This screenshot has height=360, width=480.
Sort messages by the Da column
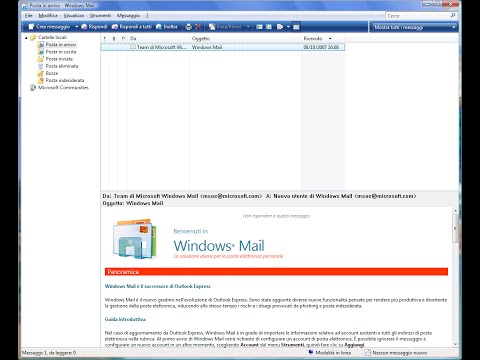tap(158, 39)
